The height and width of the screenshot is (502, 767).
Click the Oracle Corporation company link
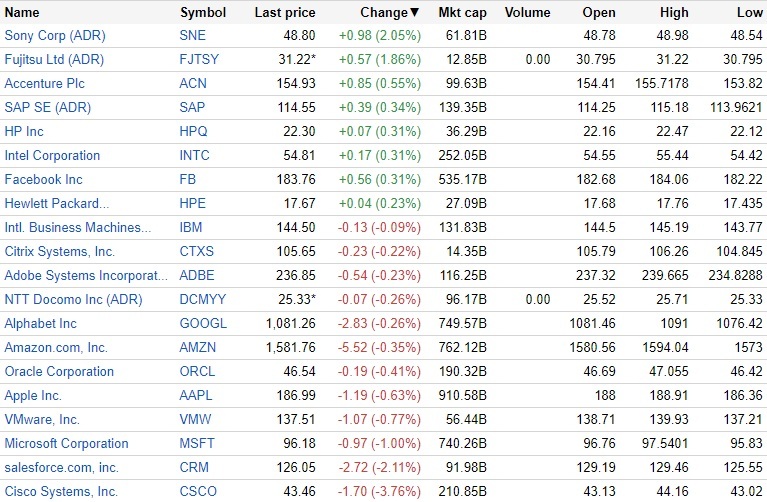59,371
